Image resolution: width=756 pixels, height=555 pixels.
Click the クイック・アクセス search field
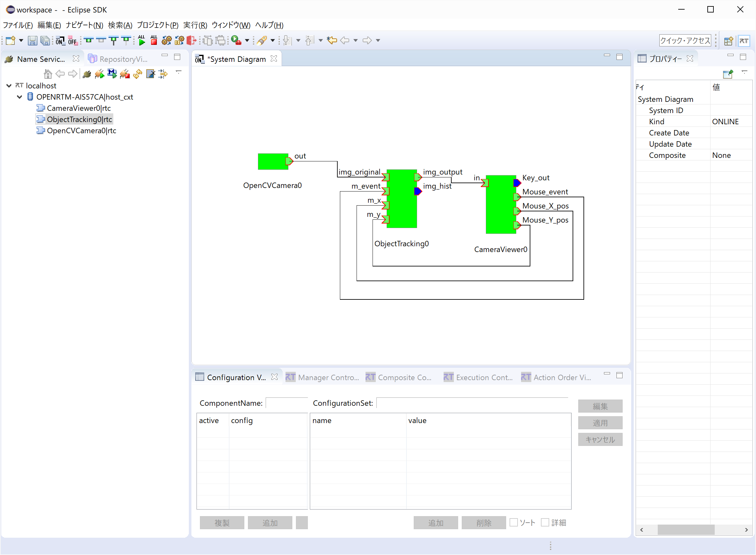coord(685,41)
